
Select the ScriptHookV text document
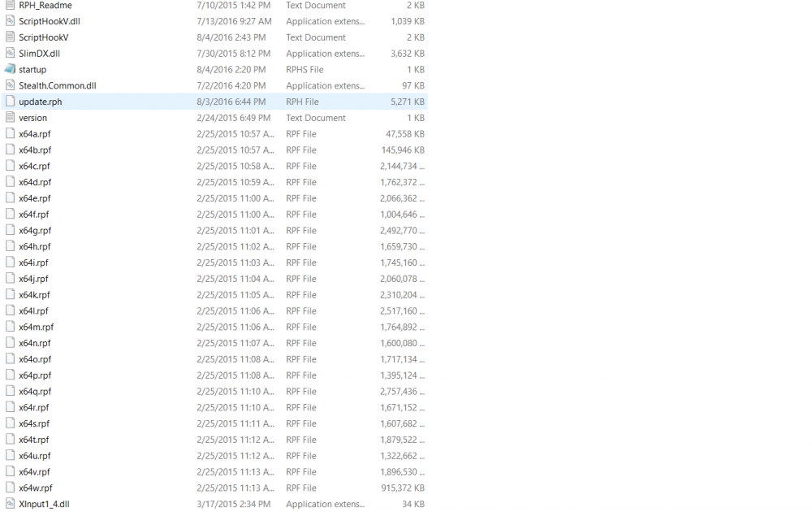coord(41,37)
